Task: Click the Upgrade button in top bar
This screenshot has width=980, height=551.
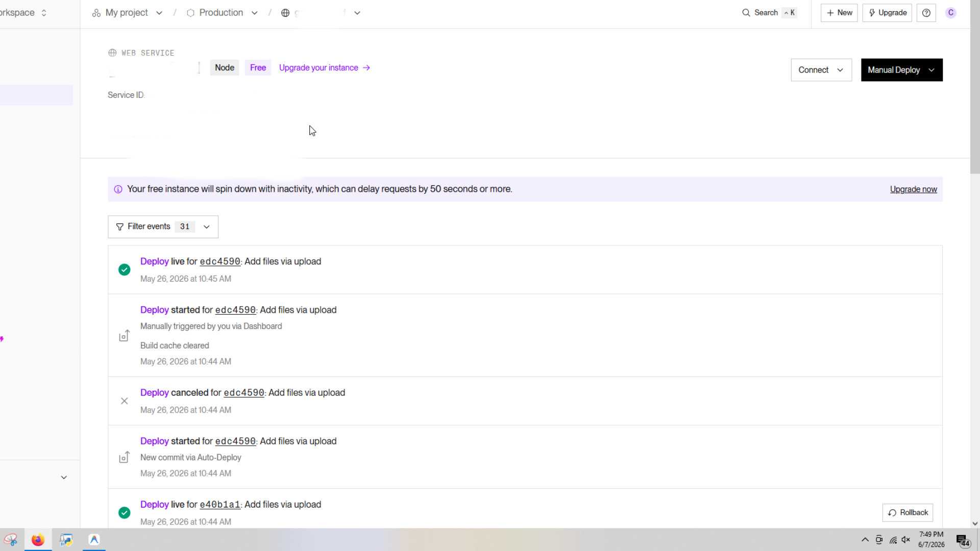Action: pyautogui.click(x=887, y=13)
